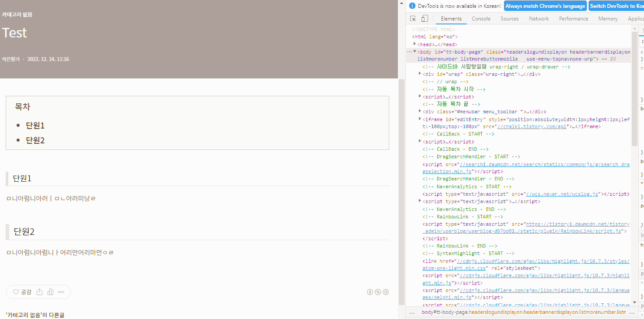Open the statistics bar chart icon
644x319 pixels.
[x=51, y=292]
